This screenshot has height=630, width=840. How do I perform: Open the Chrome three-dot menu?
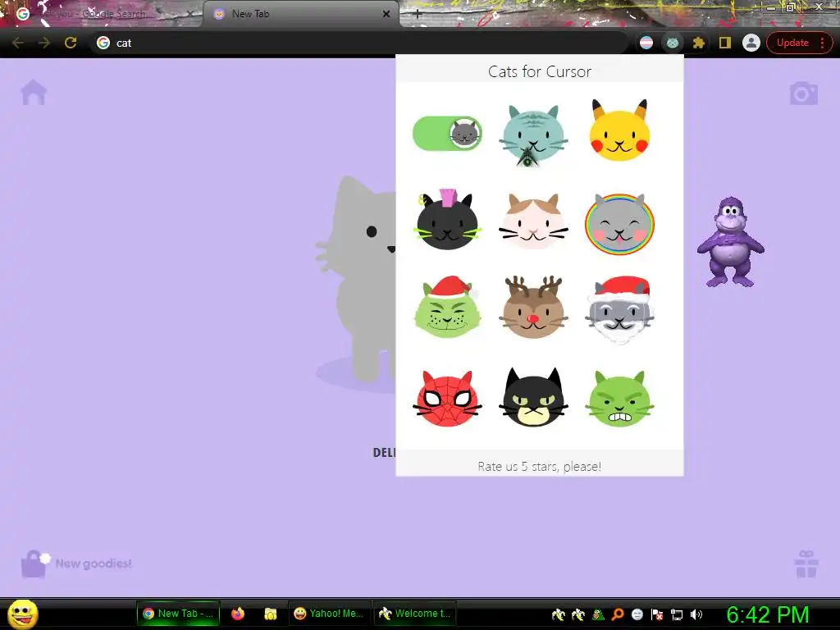pyautogui.click(x=822, y=43)
